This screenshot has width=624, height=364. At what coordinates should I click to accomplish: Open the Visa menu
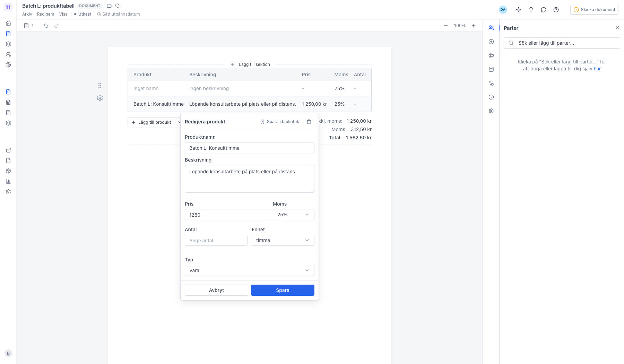tap(63, 14)
